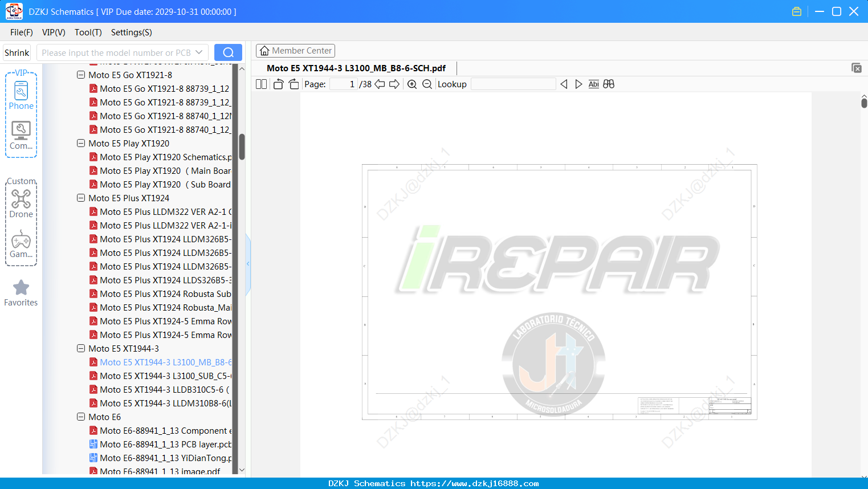Open Moto E6-88941_1_13 Component file
This screenshot has height=489, width=868.
coord(165,430)
